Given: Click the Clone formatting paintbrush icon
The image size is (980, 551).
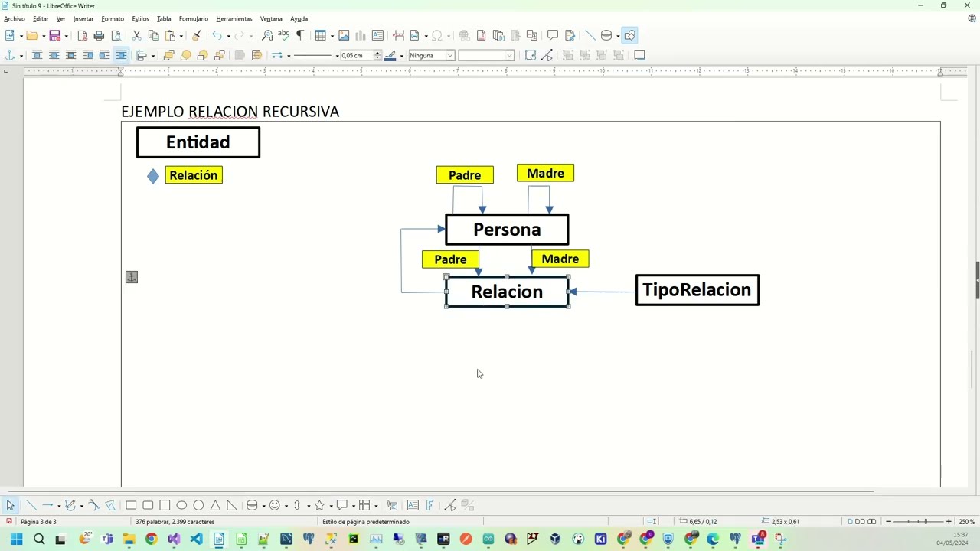Looking at the screenshot, I should click(x=196, y=35).
